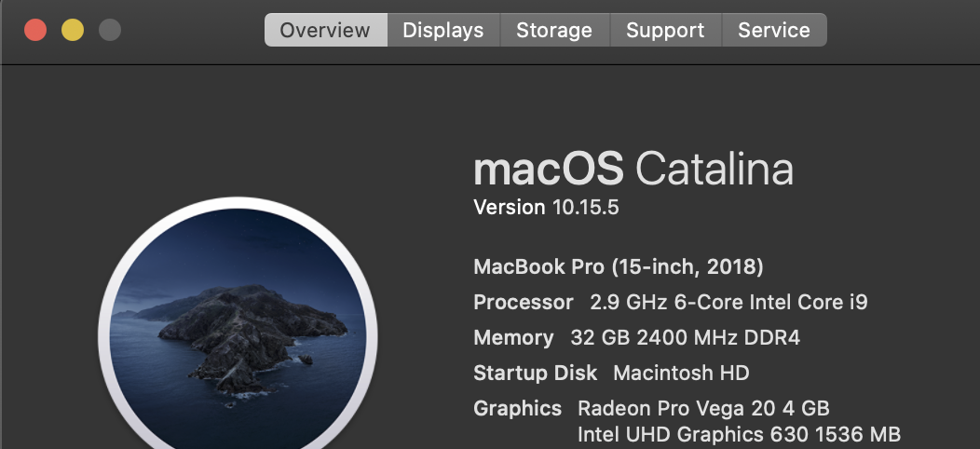This screenshot has width=980, height=449.
Task: Click the Intel UHD Graphics 630 1536 MB line
Action: tap(739, 434)
